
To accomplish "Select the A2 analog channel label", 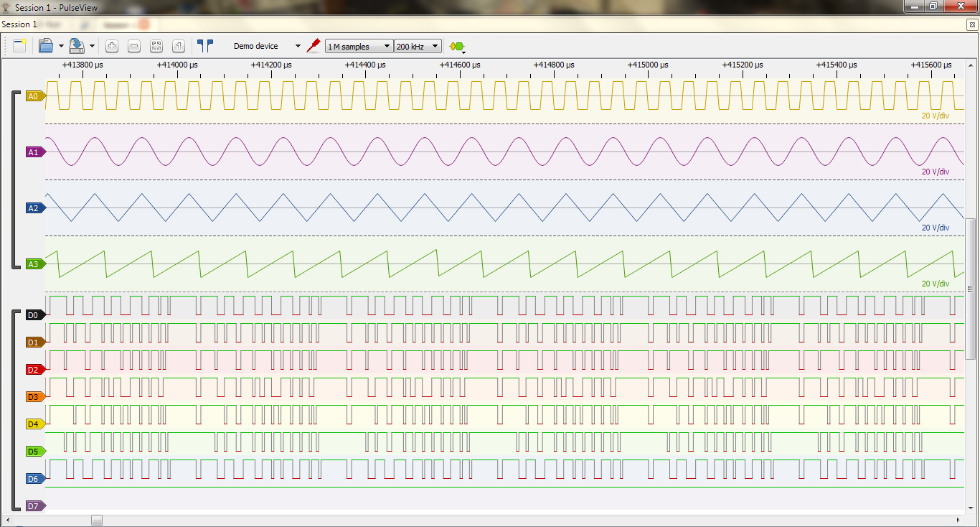I will click(35, 207).
